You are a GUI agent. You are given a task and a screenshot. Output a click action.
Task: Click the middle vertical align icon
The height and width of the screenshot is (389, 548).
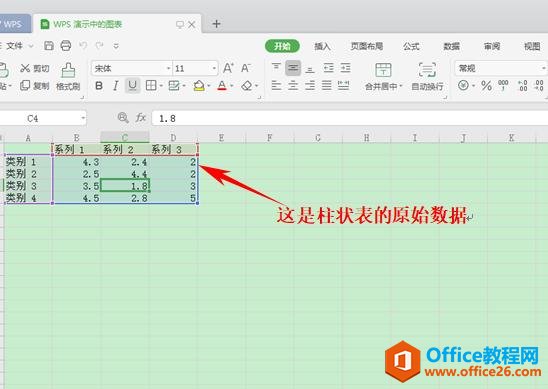[x=293, y=68]
